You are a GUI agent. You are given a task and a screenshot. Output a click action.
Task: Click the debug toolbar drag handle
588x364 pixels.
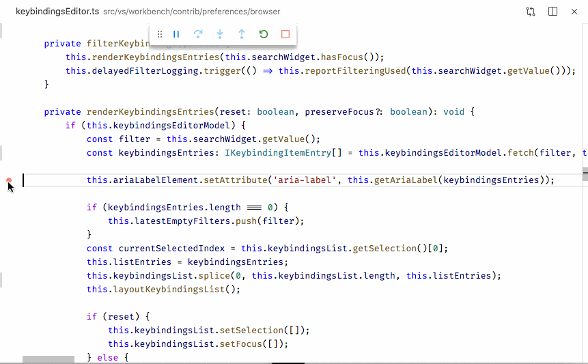[160, 34]
